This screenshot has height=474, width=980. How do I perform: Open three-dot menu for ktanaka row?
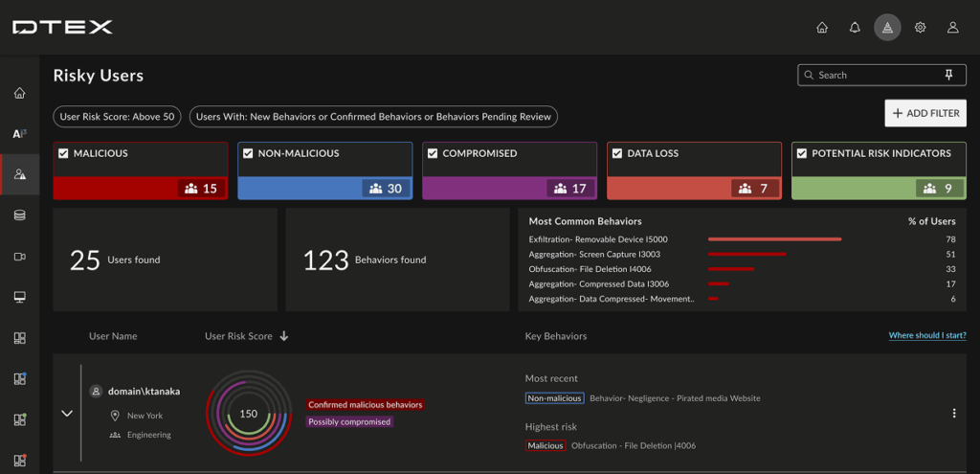point(953,413)
